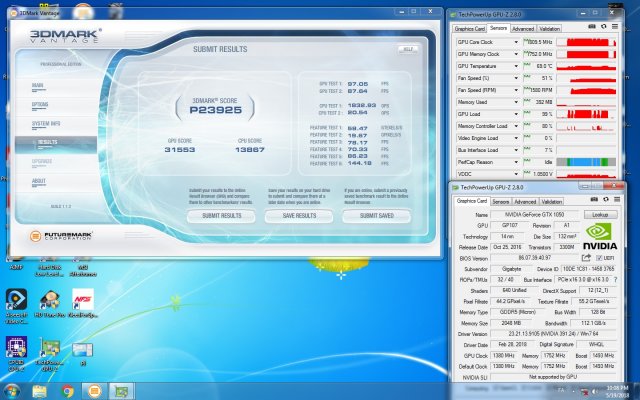This screenshot has width=640, height=400.
Task: Click the BIOS export share icon
Action: tap(588, 257)
